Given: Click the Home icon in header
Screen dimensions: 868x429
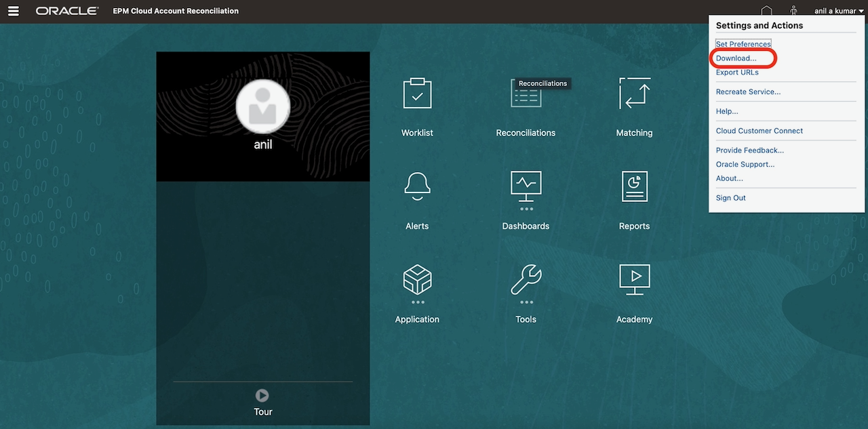Looking at the screenshot, I should tap(766, 11).
